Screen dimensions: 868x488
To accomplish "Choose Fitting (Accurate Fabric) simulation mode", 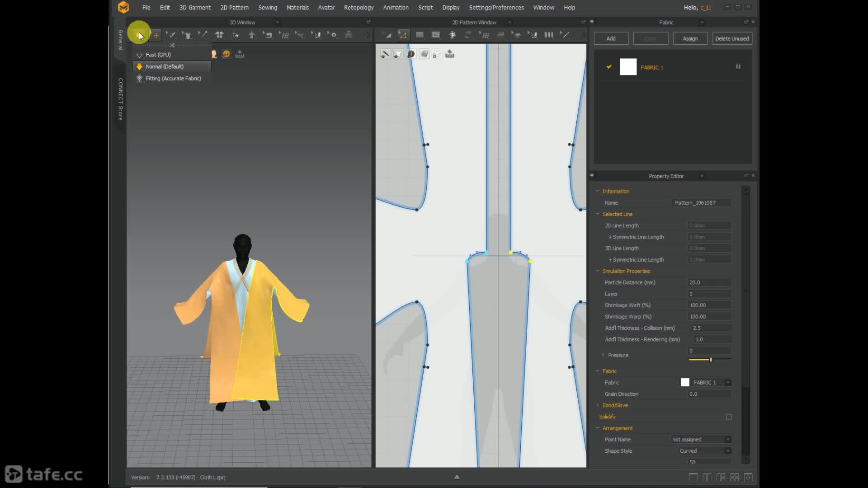I will click(x=171, y=78).
